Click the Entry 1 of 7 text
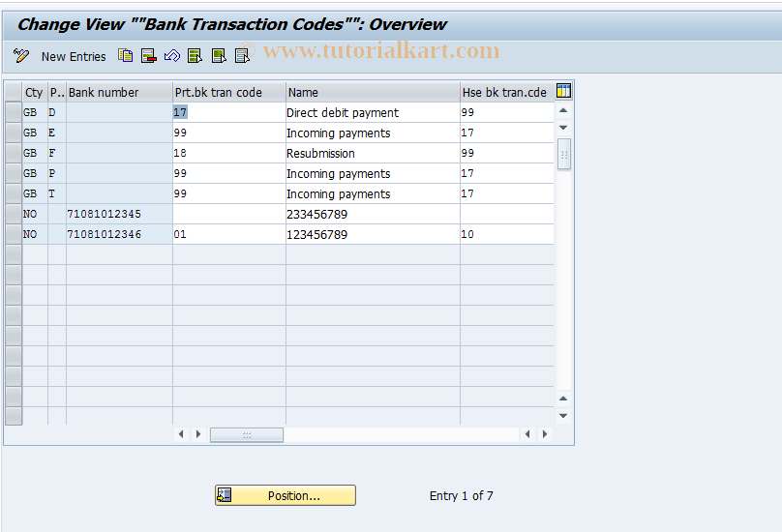This screenshot has width=782, height=532. [x=462, y=495]
